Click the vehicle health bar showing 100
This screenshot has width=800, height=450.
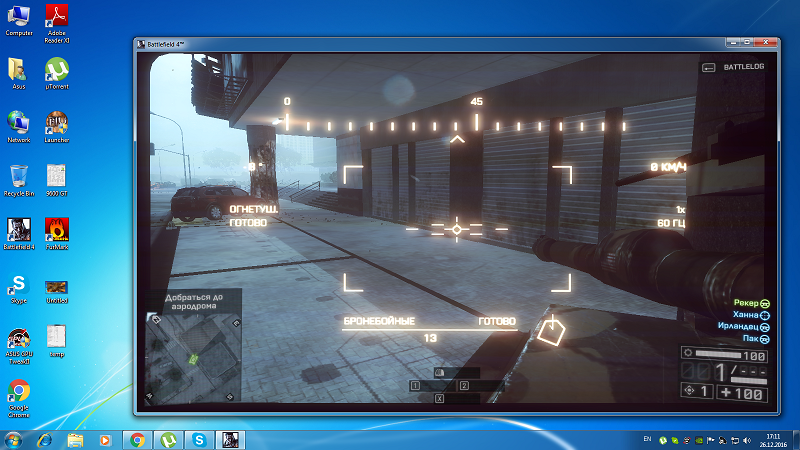tap(724, 355)
